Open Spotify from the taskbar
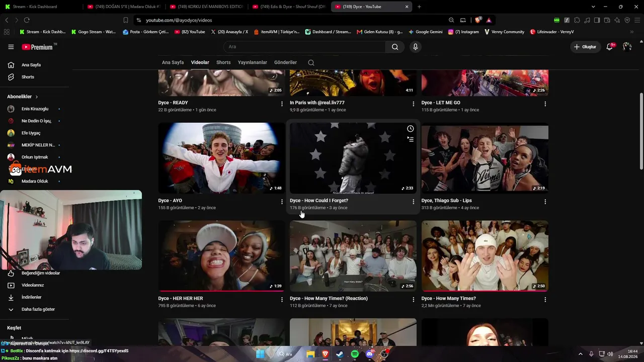Viewport: 644px width, 362px height. pos(355,354)
